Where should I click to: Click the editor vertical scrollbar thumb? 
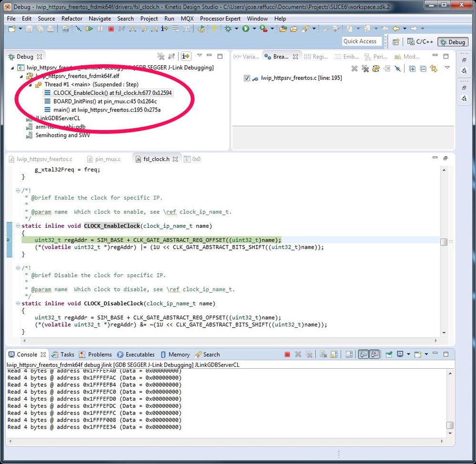click(444, 242)
